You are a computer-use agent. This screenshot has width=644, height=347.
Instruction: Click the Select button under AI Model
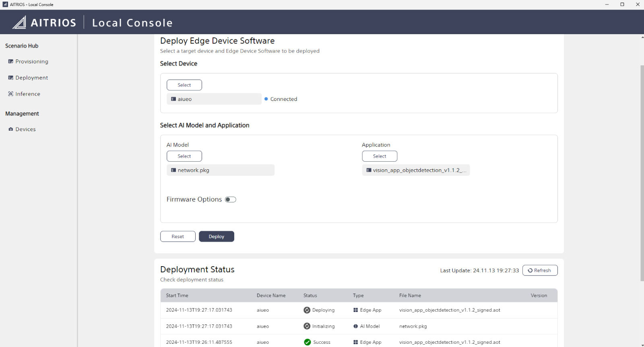pos(184,156)
